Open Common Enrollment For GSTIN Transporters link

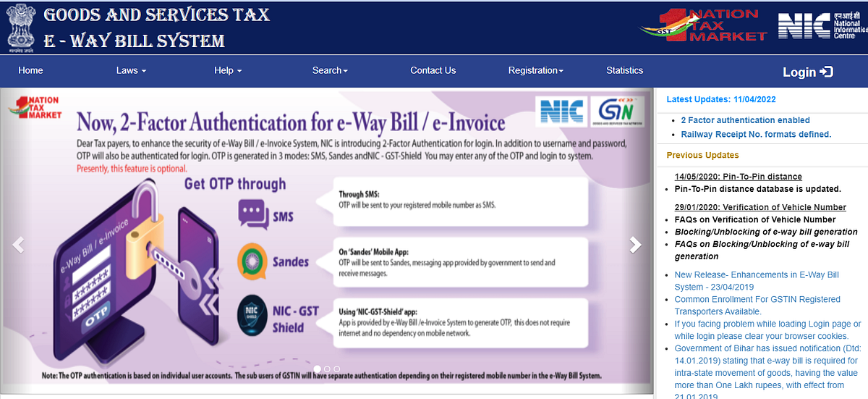(x=757, y=305)
